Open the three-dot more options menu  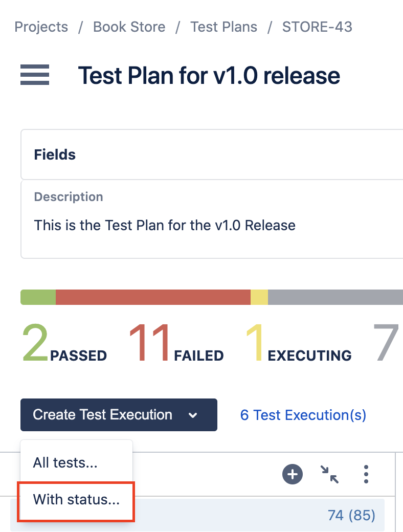click(x=366, y=474)
